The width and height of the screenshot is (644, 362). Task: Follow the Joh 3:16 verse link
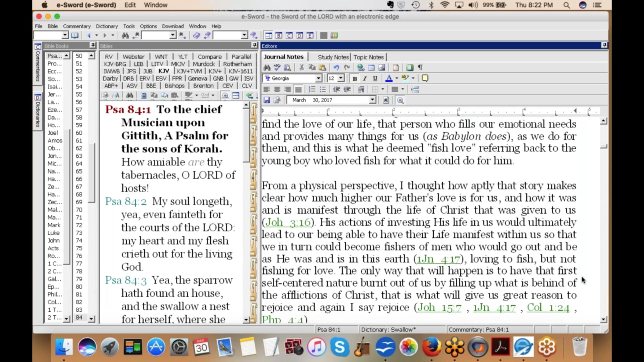[288, 222]
